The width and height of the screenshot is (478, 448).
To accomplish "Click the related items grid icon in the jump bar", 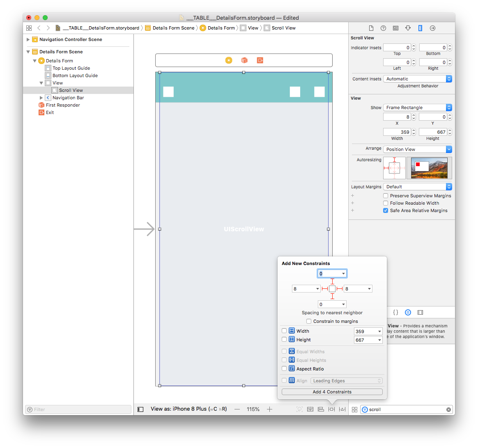I will [29, 28].
